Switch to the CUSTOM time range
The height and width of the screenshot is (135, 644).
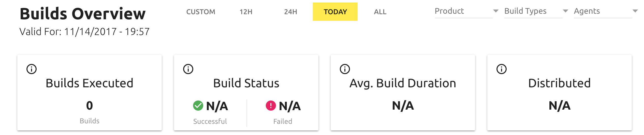pos(201,12)
